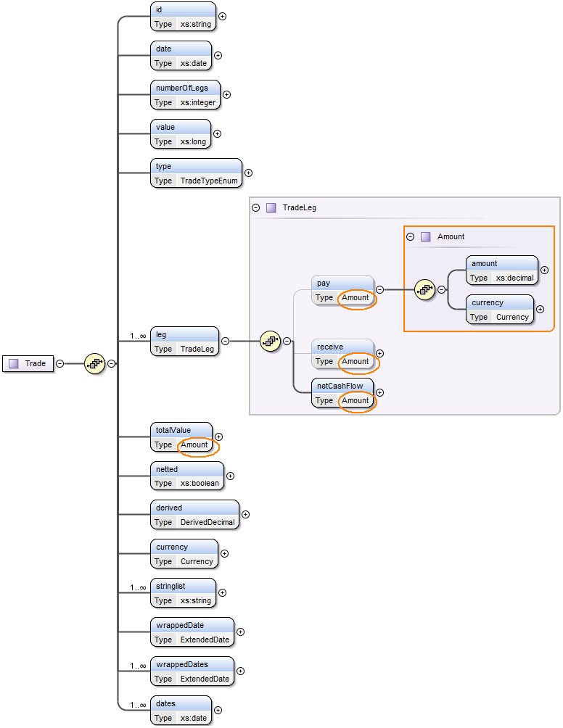
Task: Expand the date element node
Action: pyautogui.click(x=218, y=55)
